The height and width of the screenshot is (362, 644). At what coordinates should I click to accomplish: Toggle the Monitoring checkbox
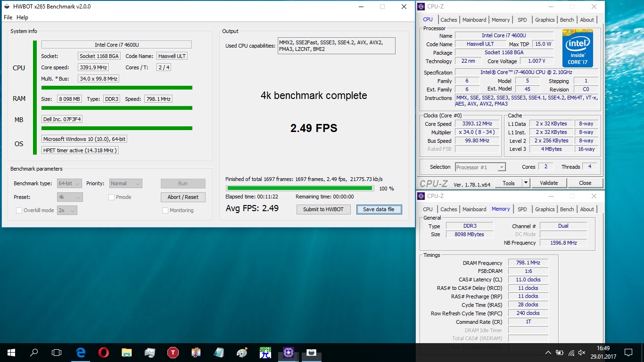tap(165, 210)
